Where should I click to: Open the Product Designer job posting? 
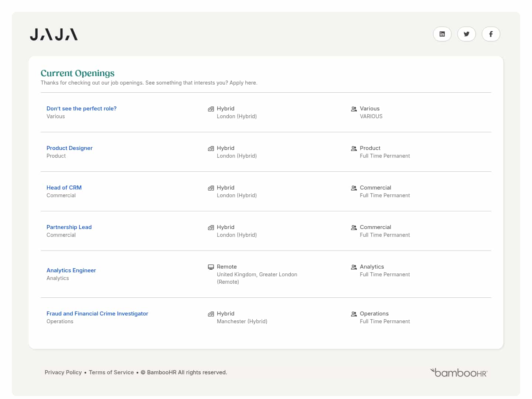coord(69,148)
